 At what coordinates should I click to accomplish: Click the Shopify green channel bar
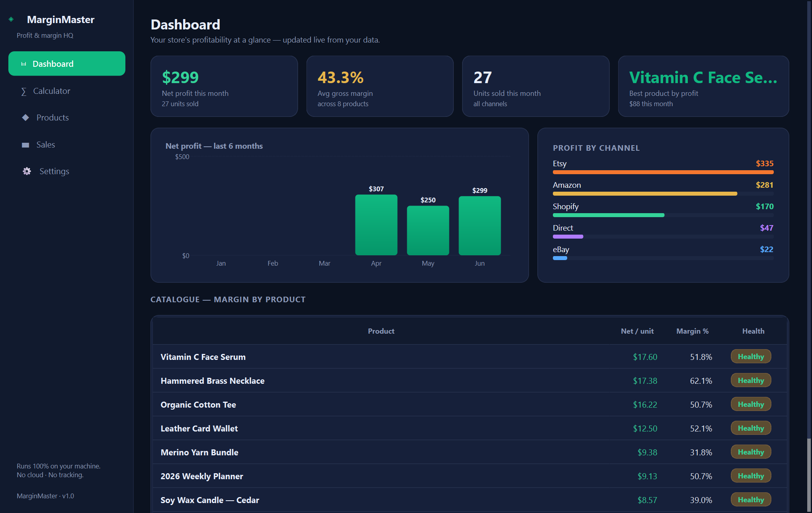click(609, 215)
